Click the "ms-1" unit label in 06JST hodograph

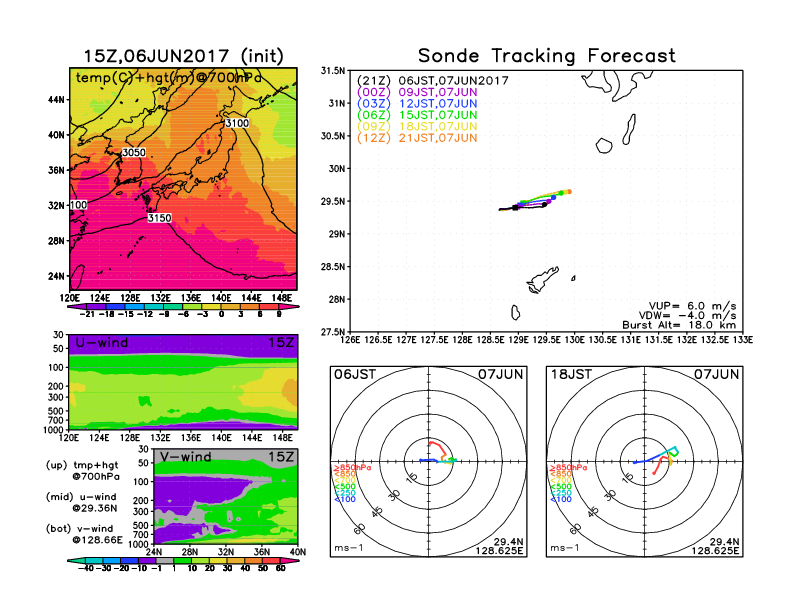click(349, 548)
